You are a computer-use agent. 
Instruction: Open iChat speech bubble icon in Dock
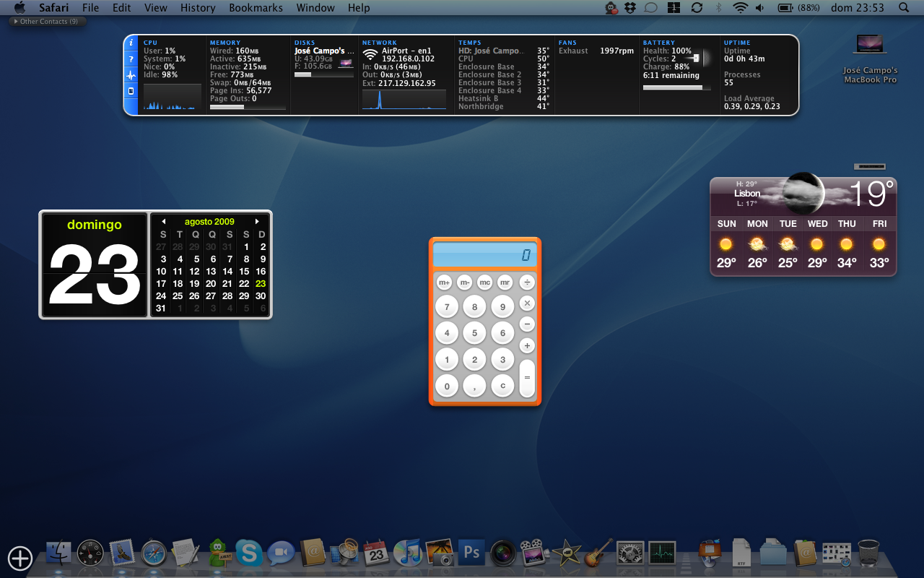pos(281,553)
